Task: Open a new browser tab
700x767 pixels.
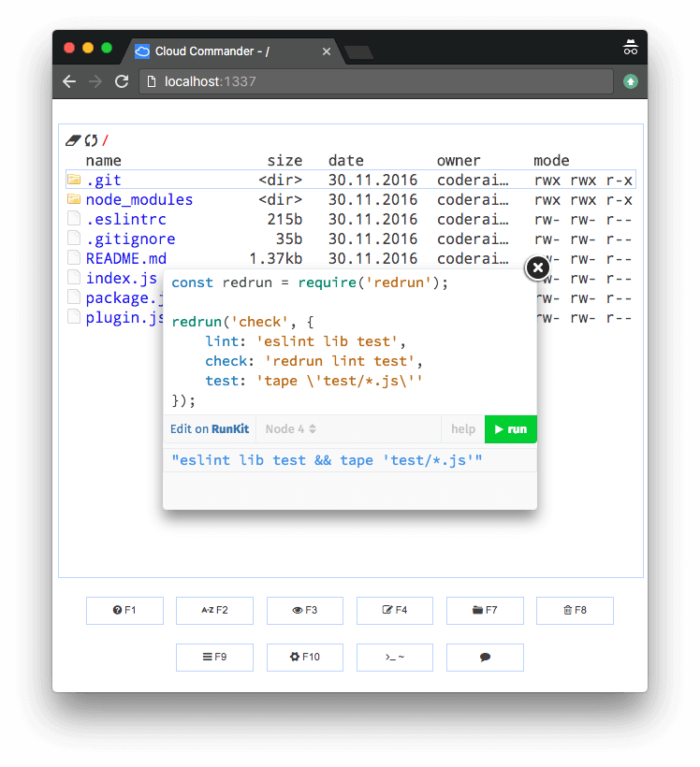Action: click(358, 51)
